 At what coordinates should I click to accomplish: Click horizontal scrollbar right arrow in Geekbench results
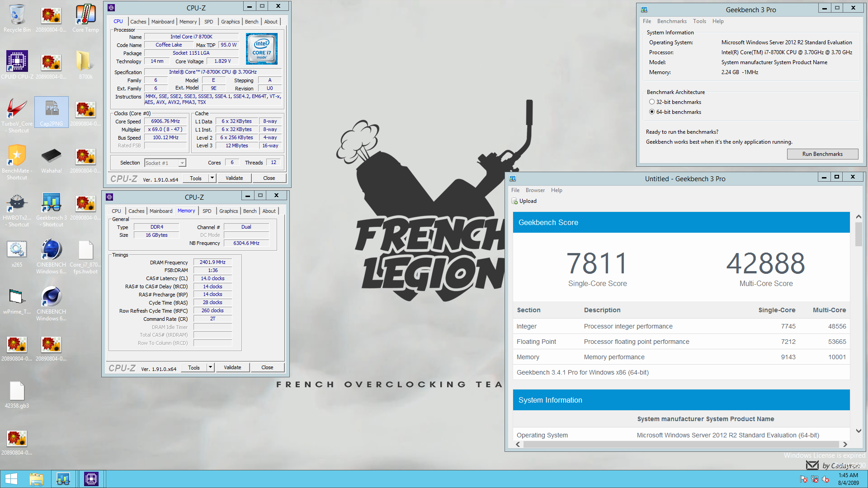tap(845, 444)
